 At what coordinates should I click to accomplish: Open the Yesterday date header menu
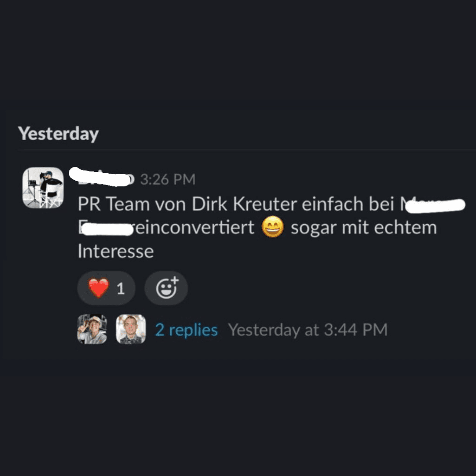point(58,134)
